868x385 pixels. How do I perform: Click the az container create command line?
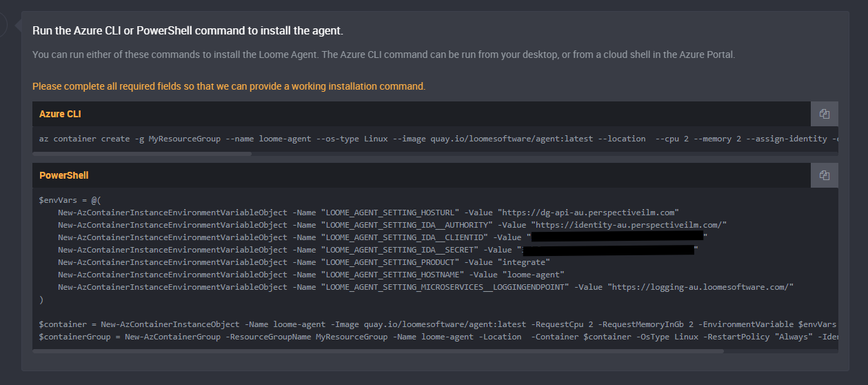coord(438,139)
